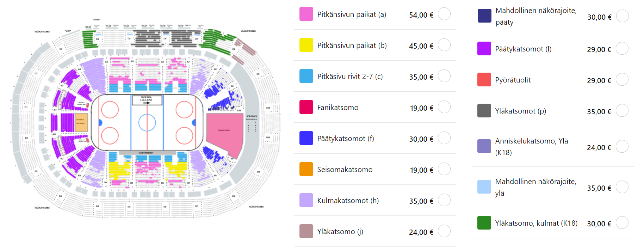644x250 pixels.
Task: Click the pink fan section on the seating map
Action: point(224,133)
